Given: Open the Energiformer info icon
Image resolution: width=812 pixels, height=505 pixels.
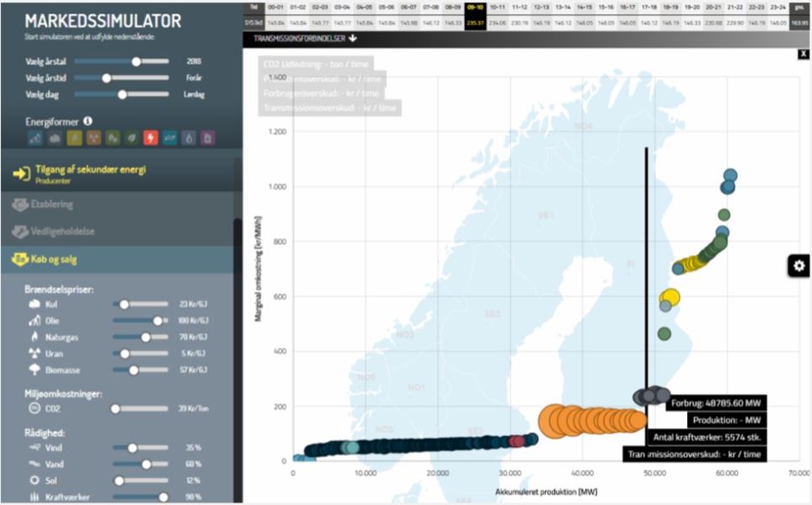Looking at the screenshot, I should click(88, 121).
